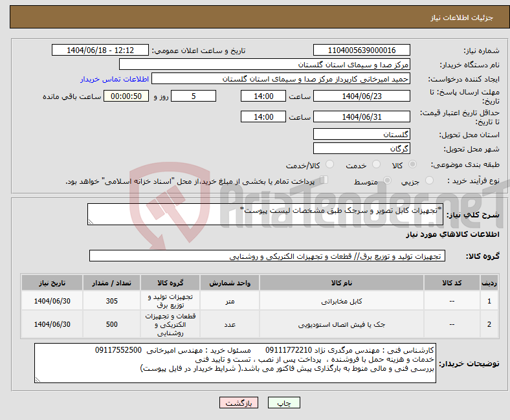Image resolution: width=510 pixels, height=420 pixels.
Task: Click the ردیف column header
Action: coord(489,283)
